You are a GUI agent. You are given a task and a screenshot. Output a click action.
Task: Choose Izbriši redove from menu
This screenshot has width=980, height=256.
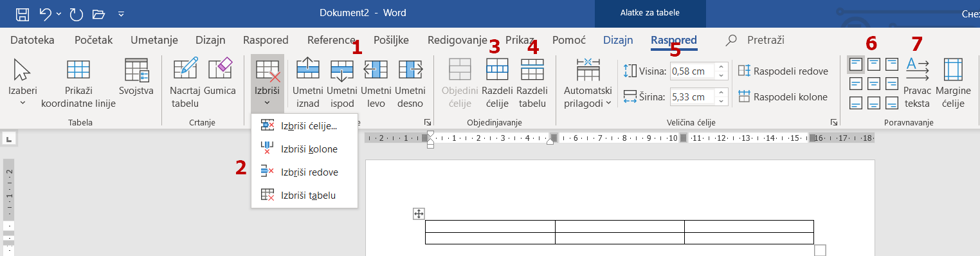coord(304,172)
